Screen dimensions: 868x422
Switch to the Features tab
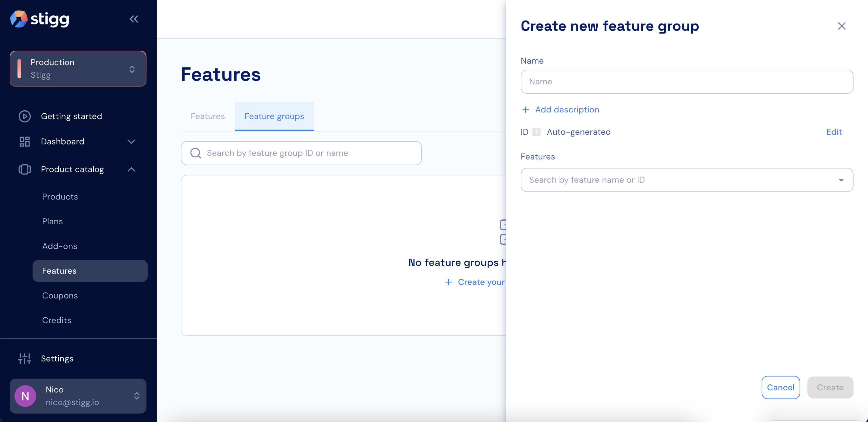tap(208, 116)
